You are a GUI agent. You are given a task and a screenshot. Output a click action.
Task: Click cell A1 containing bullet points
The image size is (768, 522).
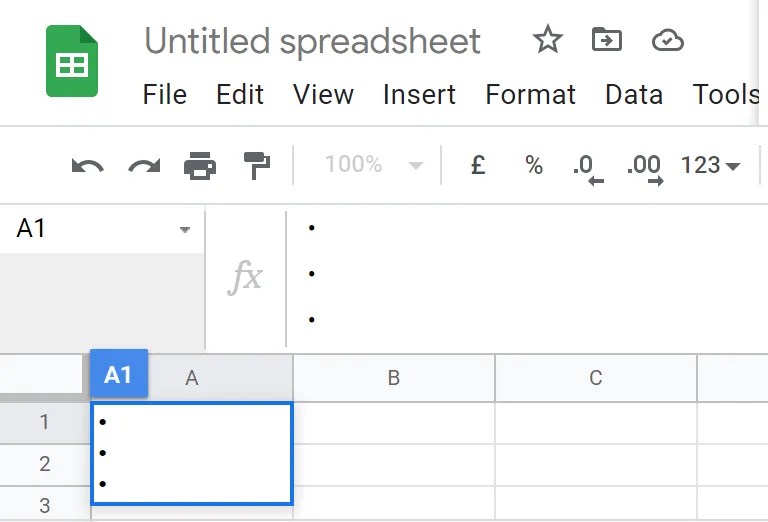click(192, 453)
